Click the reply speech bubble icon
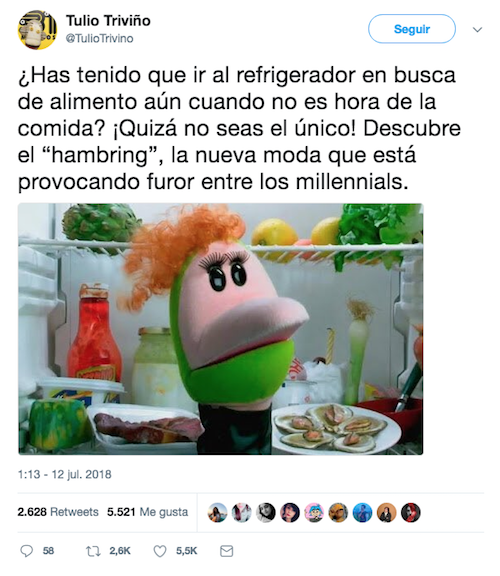500x576 pixels. click(x=26, y=551)
